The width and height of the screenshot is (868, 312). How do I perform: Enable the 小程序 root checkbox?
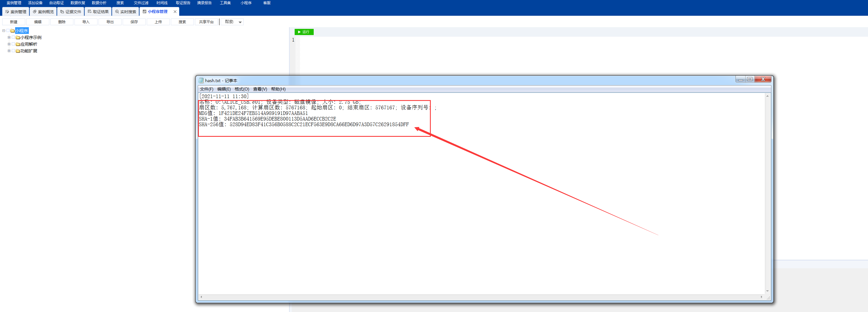point(8,31)
